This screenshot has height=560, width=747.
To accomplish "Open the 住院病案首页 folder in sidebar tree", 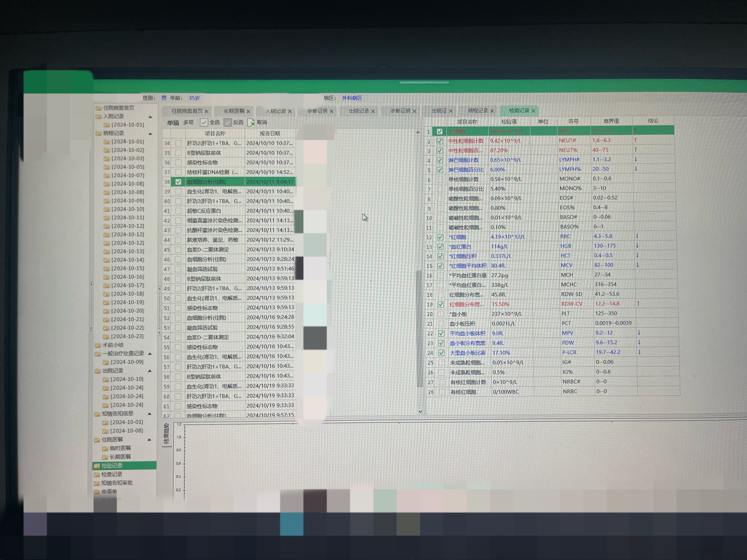I will [115, 108].
